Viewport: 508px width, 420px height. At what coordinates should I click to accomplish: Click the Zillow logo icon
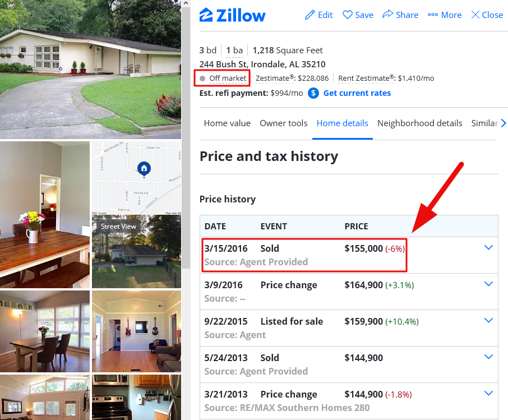tap(206, 15)
